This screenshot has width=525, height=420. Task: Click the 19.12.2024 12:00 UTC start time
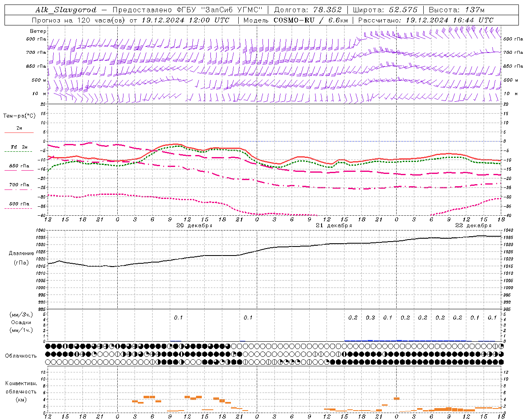coord(185,20)
